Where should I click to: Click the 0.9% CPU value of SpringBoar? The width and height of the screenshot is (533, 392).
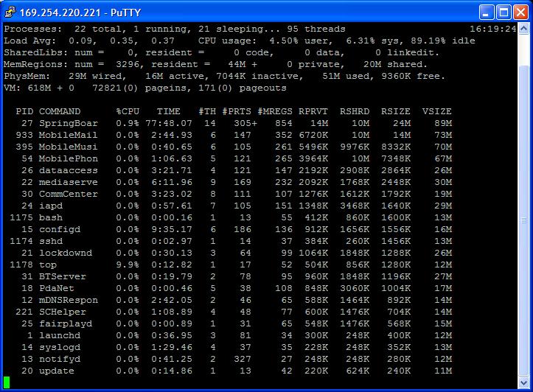(128, 123)
